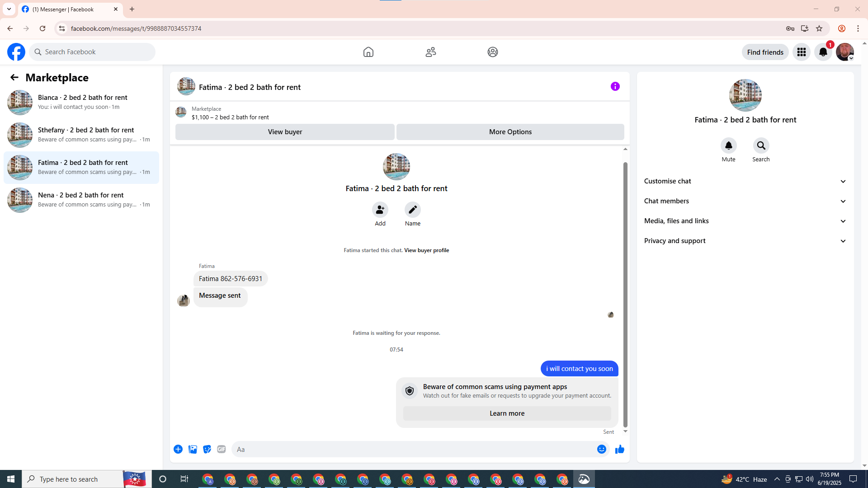This screenshot has width=868, height=488.
Task: View site information icon in address bar
Action: [62, 28]
